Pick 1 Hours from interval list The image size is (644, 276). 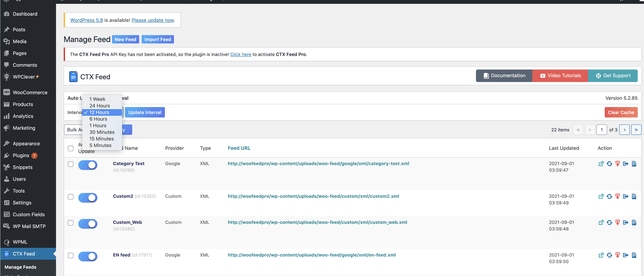click(102, 125)
